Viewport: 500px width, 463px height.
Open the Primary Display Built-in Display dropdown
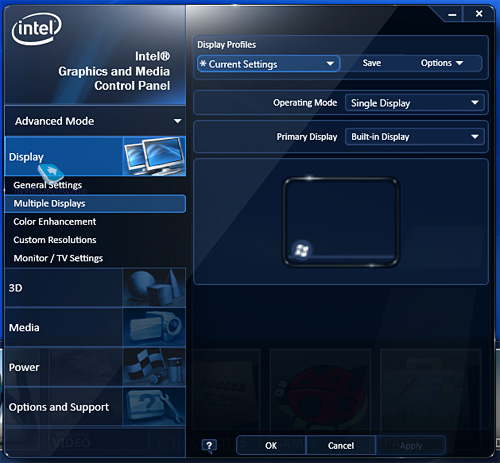point(415,137)
